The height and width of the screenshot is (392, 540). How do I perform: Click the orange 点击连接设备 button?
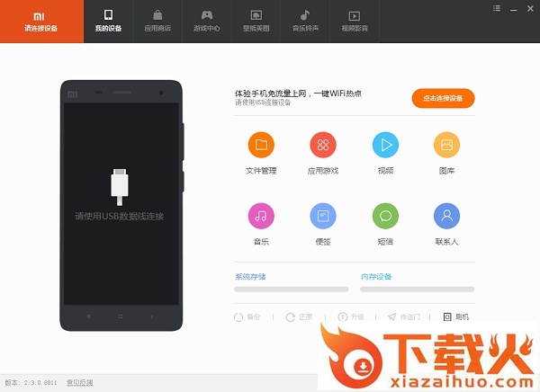coord(443,98)
